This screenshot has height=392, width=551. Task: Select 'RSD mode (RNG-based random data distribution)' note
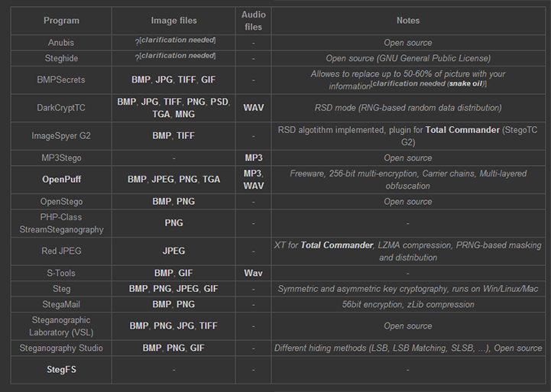click(408, 108)
